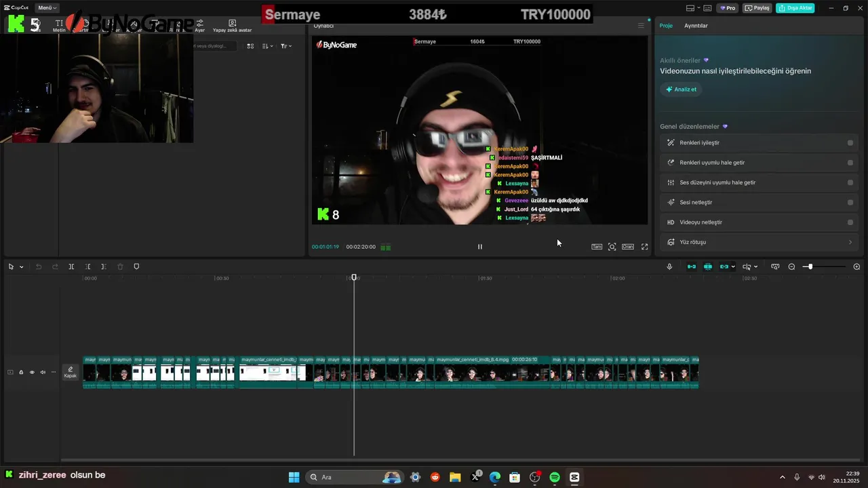The image size is (868, 488).
Task: Click the Tam full quality button in player
Action: (597, 247)
